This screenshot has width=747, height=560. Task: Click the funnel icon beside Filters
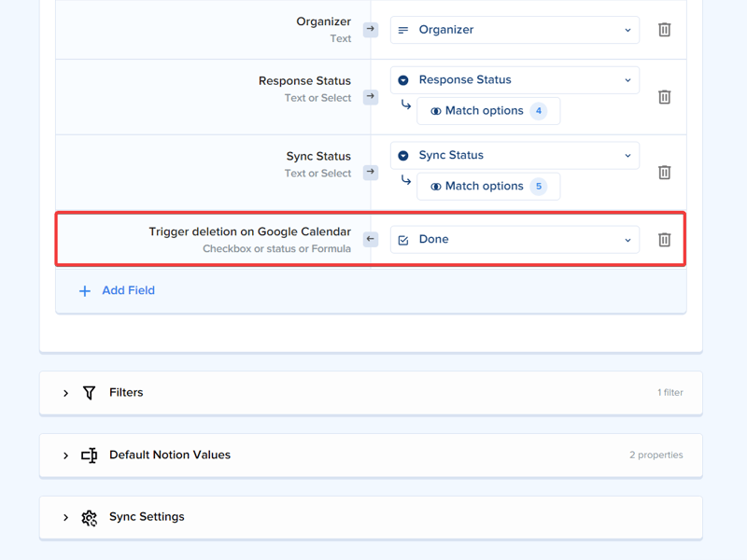coord(89,392)
